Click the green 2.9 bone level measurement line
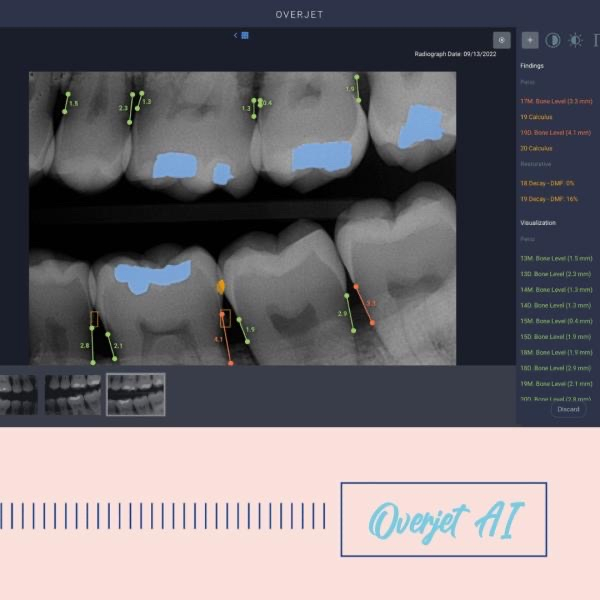The height and width of the screenshot is (600, 600). pyautogui.click(x=350, y=313)
